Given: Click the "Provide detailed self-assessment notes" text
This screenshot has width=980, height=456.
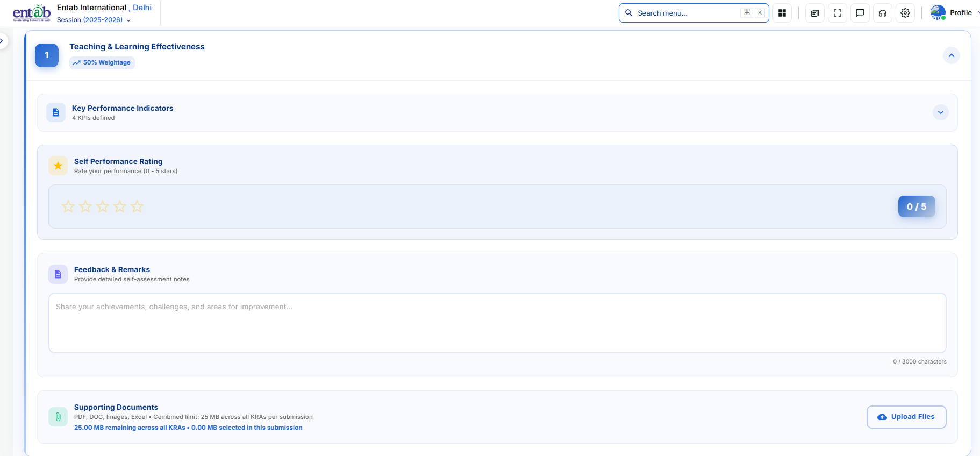Looking at the screenshot, I should 132,279.
